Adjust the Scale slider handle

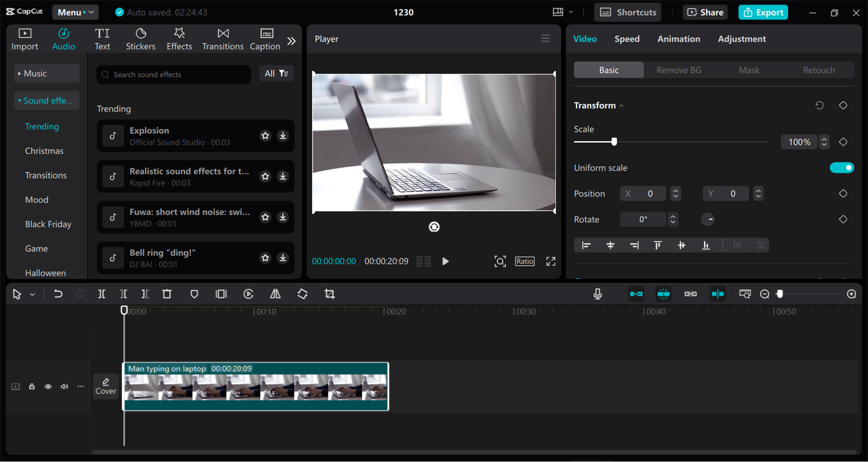tap(614, 142)
